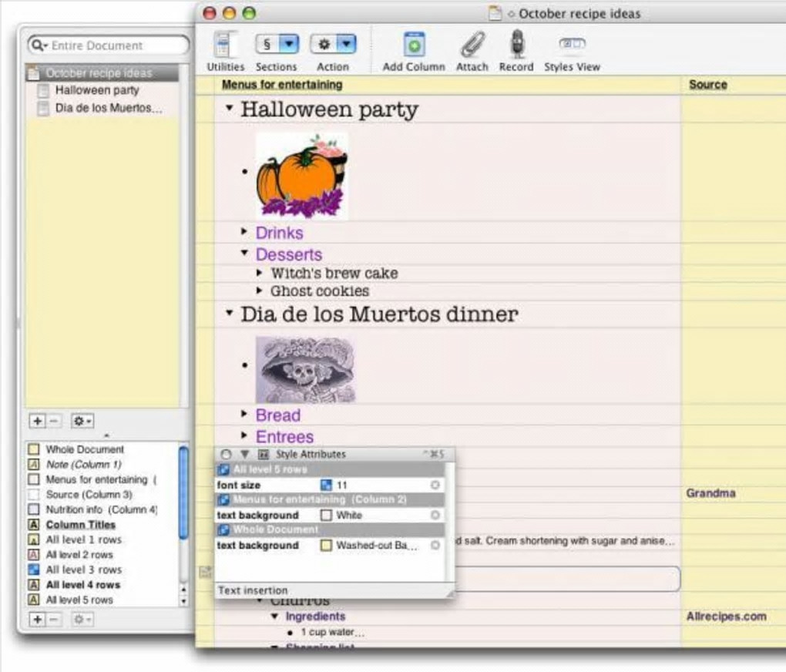Click the Grandma source cell

(710, 493)
